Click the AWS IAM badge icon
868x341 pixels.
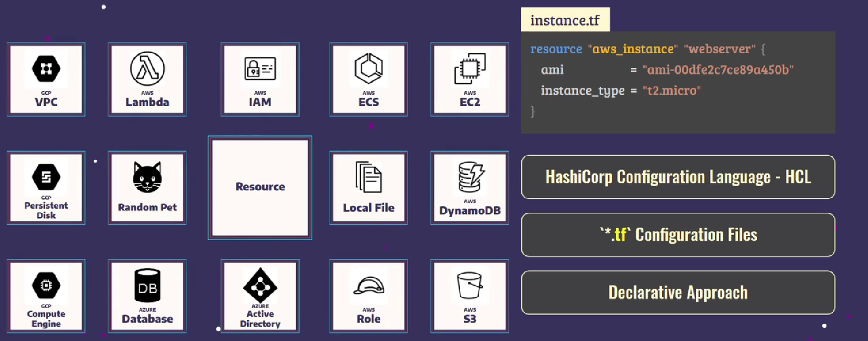point(260,69)
